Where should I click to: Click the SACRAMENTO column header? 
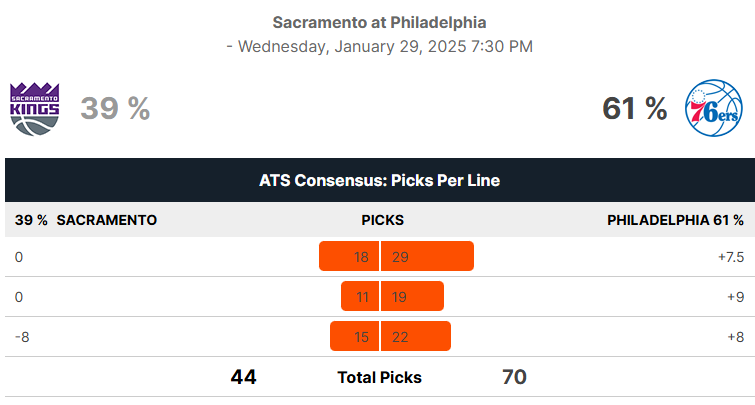pyautogui.click(x=106, y=220)
